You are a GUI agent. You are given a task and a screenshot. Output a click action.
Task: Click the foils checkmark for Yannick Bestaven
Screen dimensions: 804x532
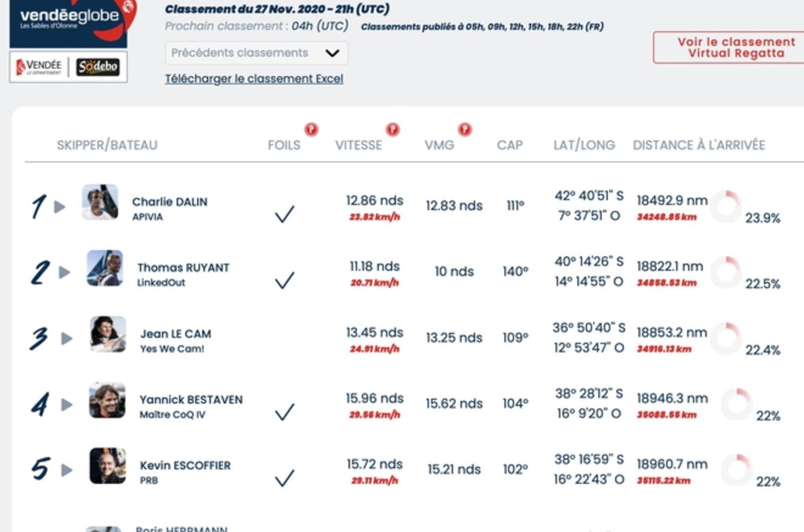click(x=284, y=411)
